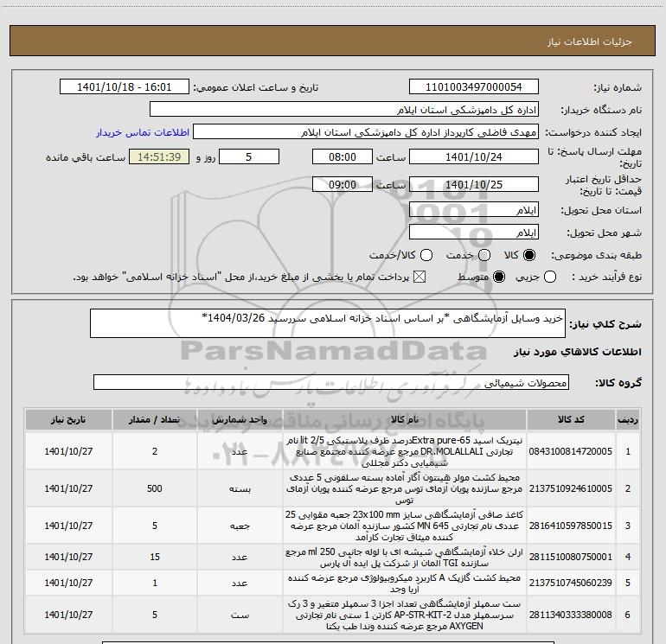The width and height of the screenshot is (666, 644).
Task: Click the general need description text box
Action: click(x=328, y=323)
